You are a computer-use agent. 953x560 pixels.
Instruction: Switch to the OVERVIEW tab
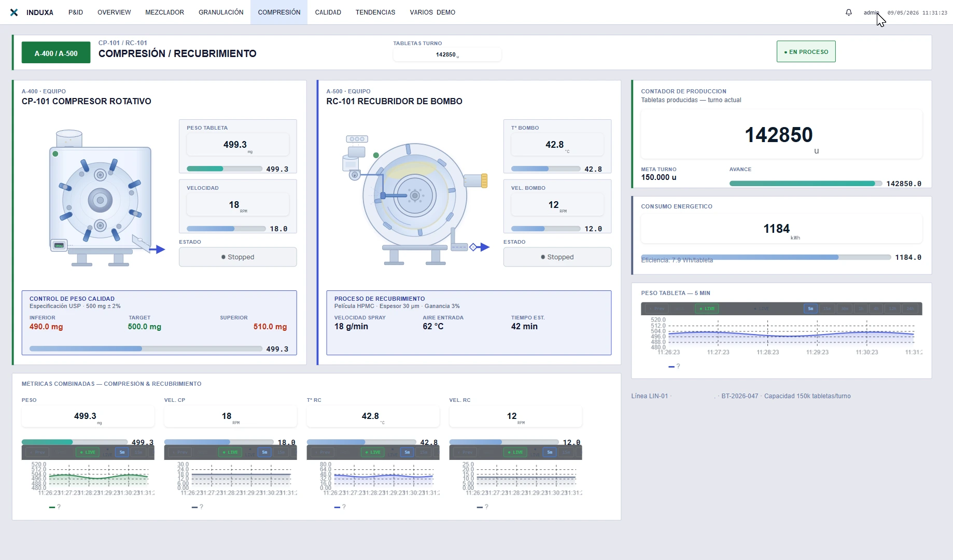pyautogui.click(x=114, y=12)
